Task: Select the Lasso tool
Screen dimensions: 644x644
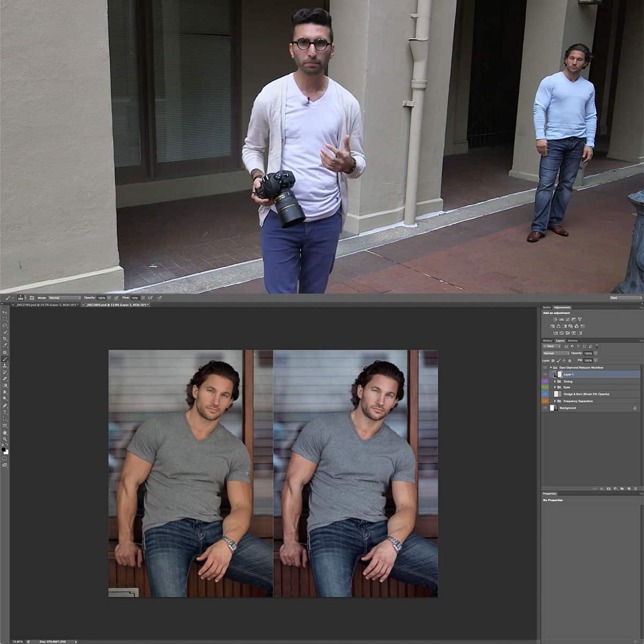Action: coord(4,326)
